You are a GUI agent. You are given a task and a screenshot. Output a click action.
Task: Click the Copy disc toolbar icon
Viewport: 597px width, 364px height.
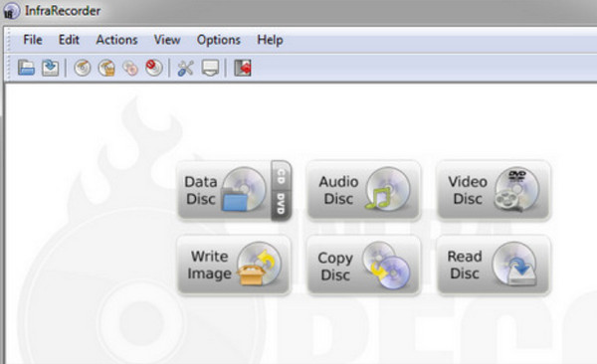(x=130, y=69)
